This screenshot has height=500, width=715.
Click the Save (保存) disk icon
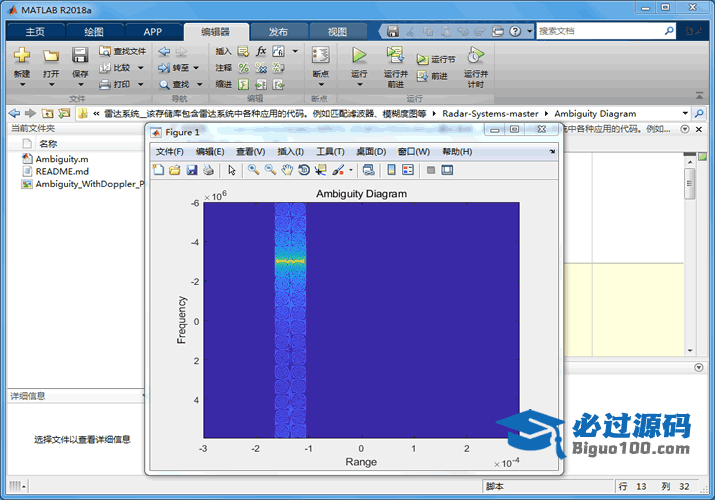pyautogui.click(x=80, y=55)
